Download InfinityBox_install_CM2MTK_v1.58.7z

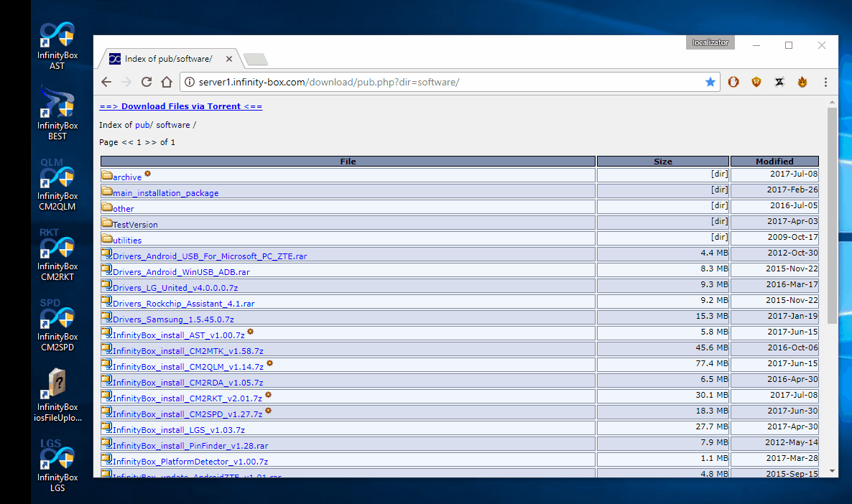(188, 351)
